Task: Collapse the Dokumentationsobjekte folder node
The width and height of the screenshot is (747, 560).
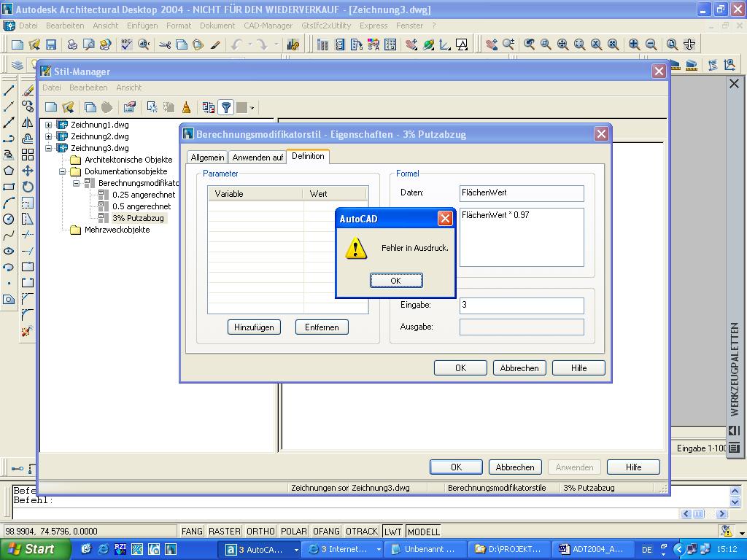Action: [63, 171]
